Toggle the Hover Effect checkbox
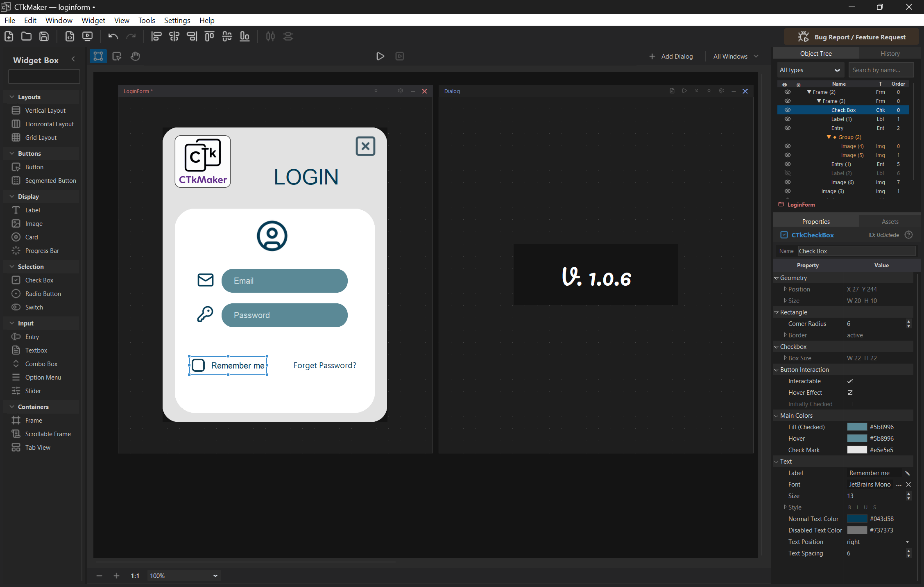 [850, 392]
